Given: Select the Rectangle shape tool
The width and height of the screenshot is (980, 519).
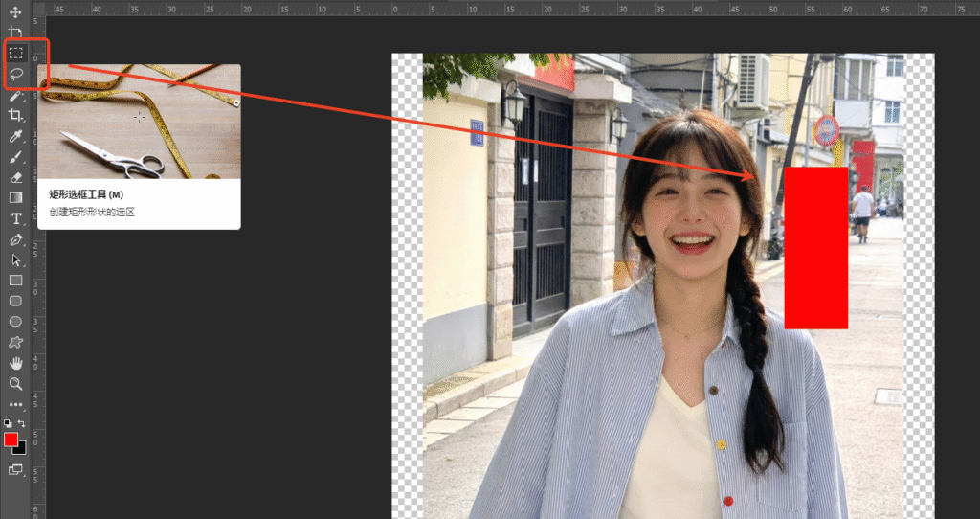Looking at the screenshot, I should [15, 281].
